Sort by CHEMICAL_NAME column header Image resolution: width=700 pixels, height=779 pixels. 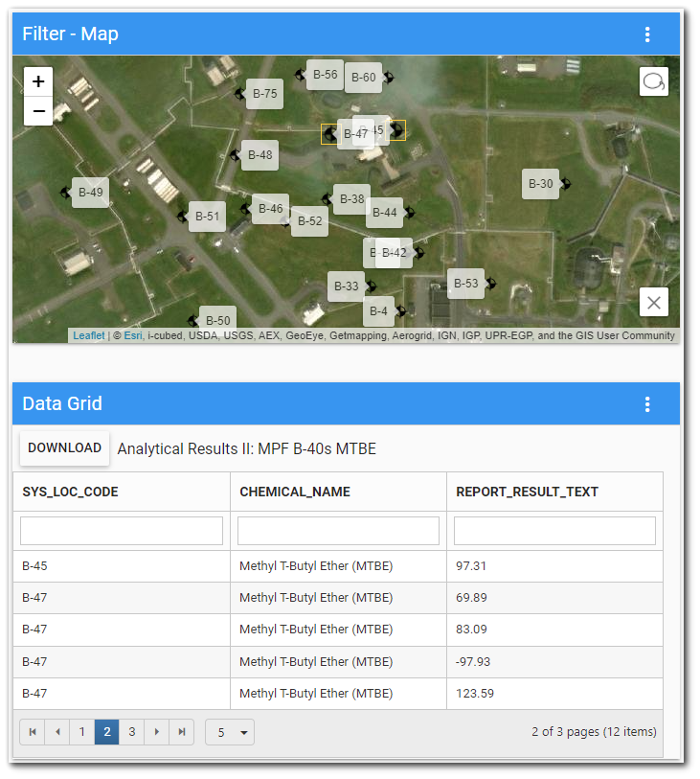pyautogui.click(x=295, y=492)
